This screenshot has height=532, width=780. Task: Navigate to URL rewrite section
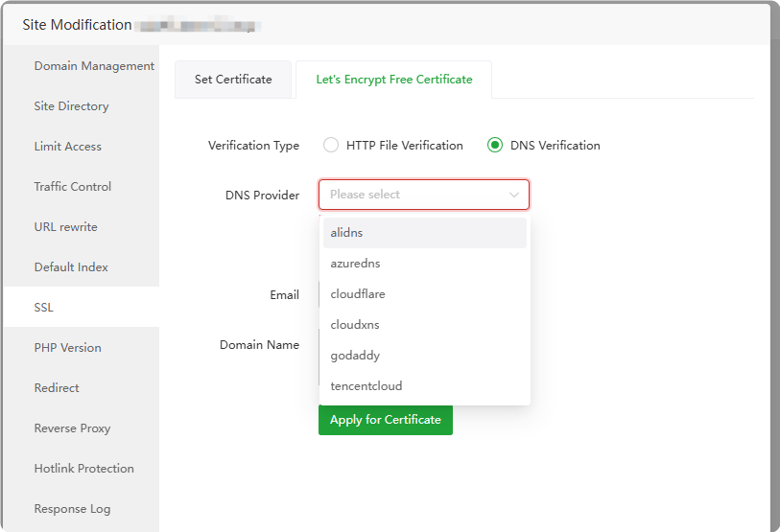coord(66,227)
